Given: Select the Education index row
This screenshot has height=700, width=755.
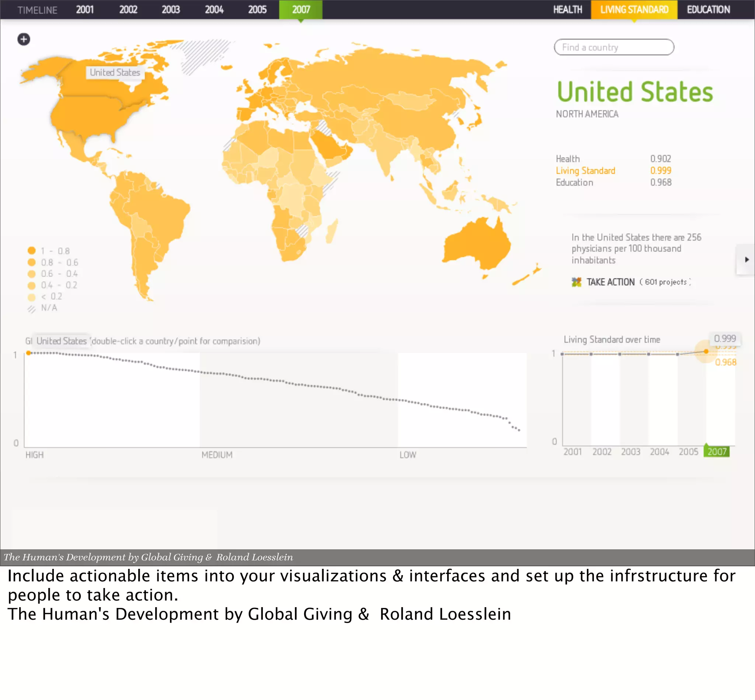Looking at the screenshot, I should pos(613,182).
